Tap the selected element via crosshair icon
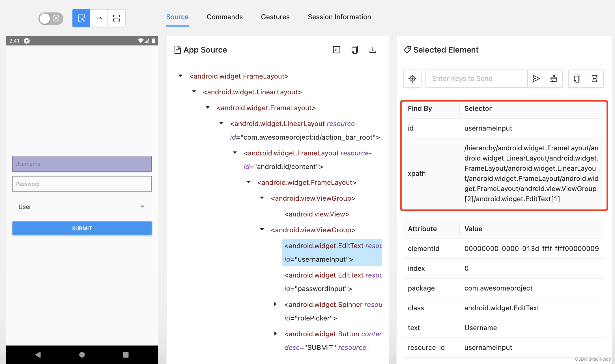Screen dimensions: 615x364 [x=412, y=79]
